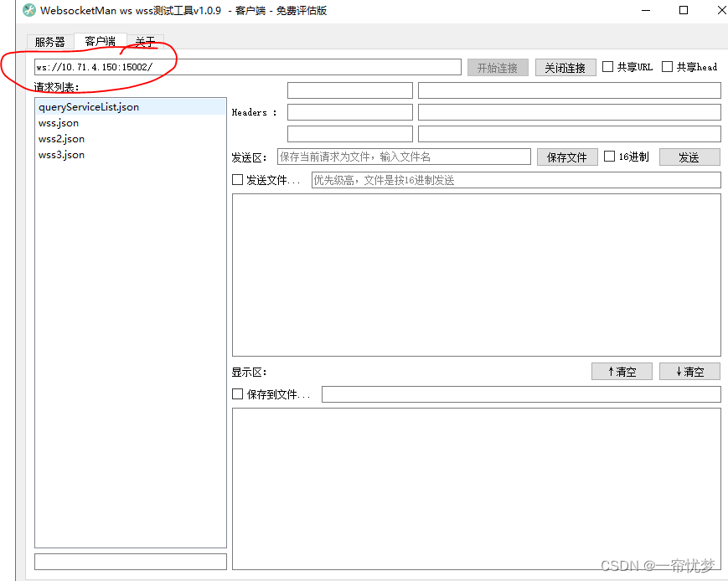
Task: Click the save-to-file path field
Action: pos(521,394)
